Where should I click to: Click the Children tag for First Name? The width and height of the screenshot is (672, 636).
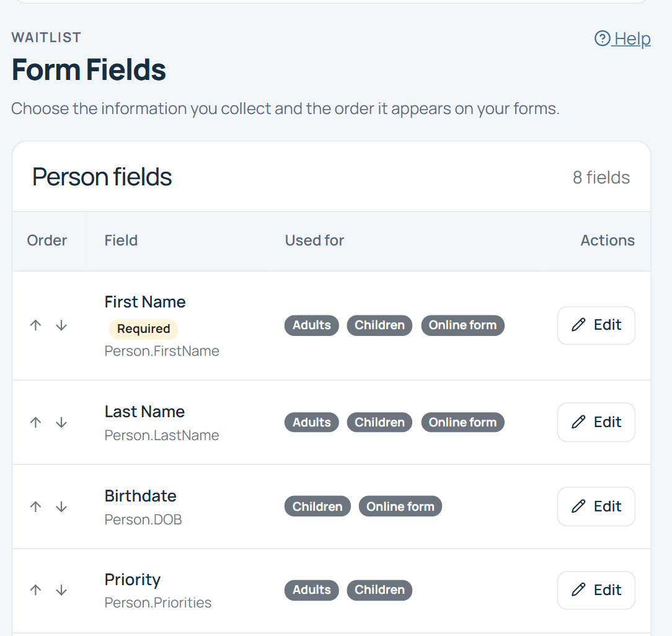380,325
